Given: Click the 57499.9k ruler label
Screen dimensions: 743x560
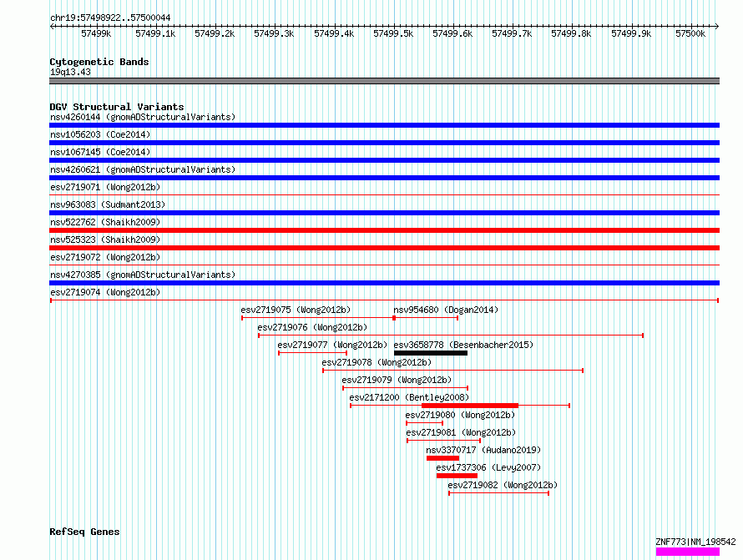Looking at the screenshot, I should tap(631, 33).
